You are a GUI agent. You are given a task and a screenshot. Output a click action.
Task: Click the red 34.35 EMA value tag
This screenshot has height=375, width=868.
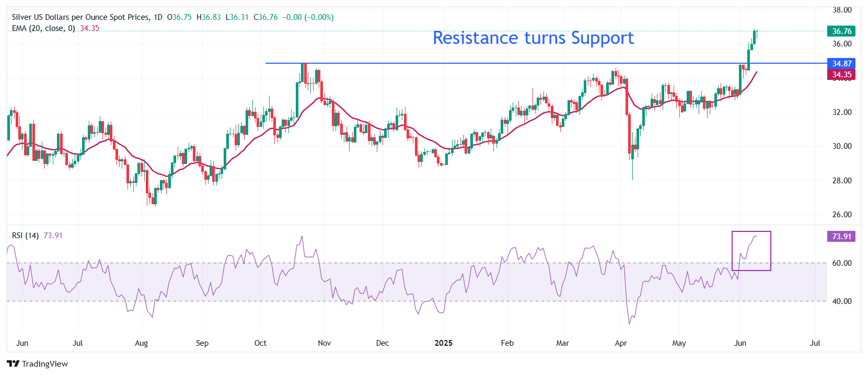(x=841, y=75)
